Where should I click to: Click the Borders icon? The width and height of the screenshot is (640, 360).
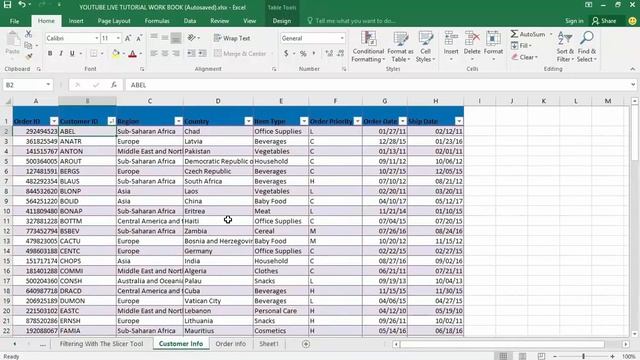point(93,53)
